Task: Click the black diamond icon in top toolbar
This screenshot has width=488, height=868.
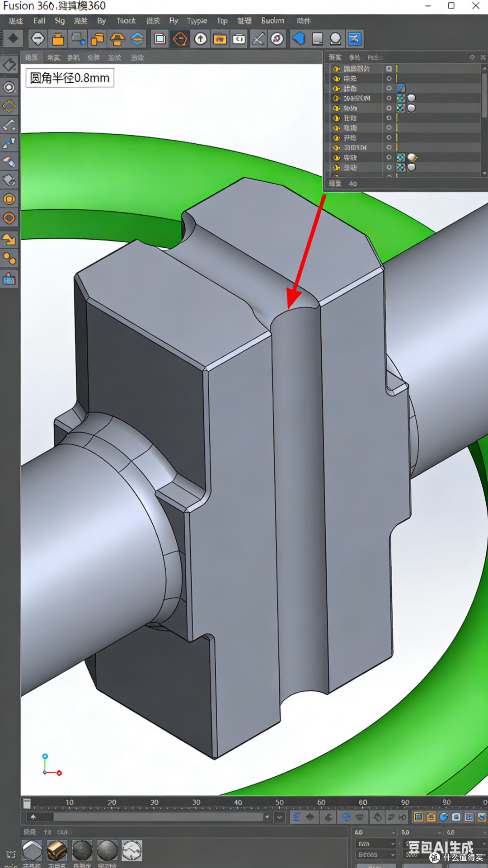Action: (13, 38)
